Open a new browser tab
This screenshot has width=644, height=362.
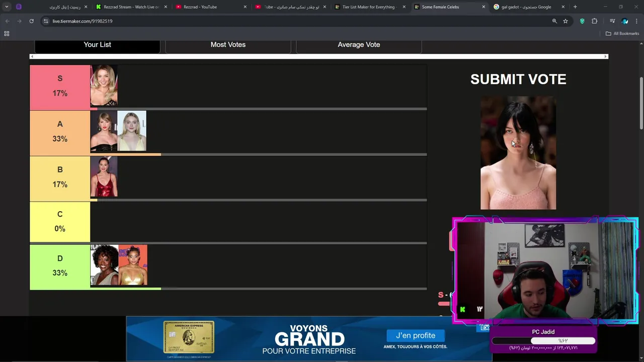(x=575, y=7)
